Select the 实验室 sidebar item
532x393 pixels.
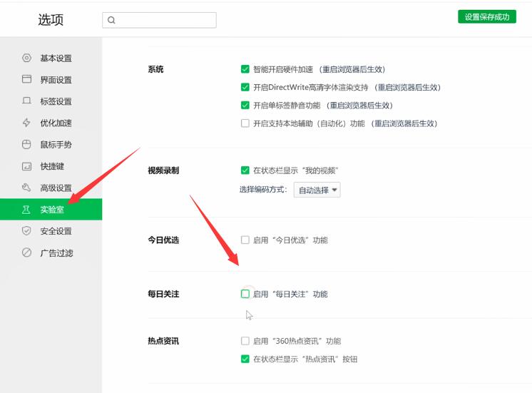point(51,210)
